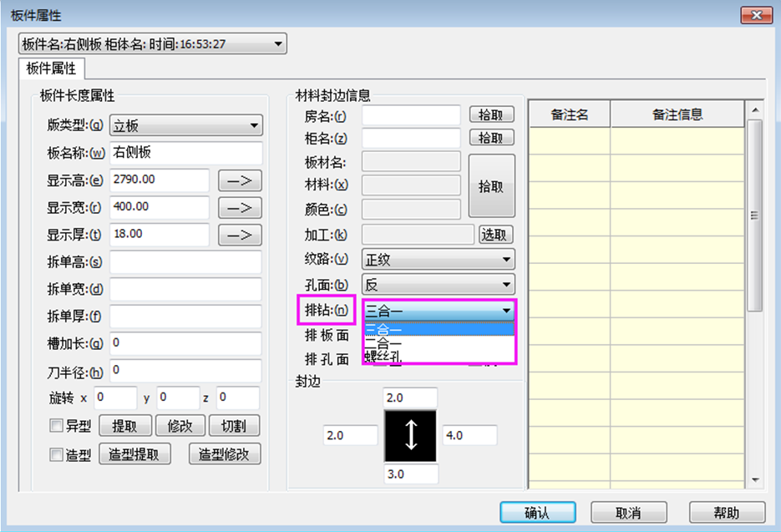This screenshot has width=781, height=532.
Task: Click the 备注名 column header
Action: pyautogui.click(x=570, y=114)
